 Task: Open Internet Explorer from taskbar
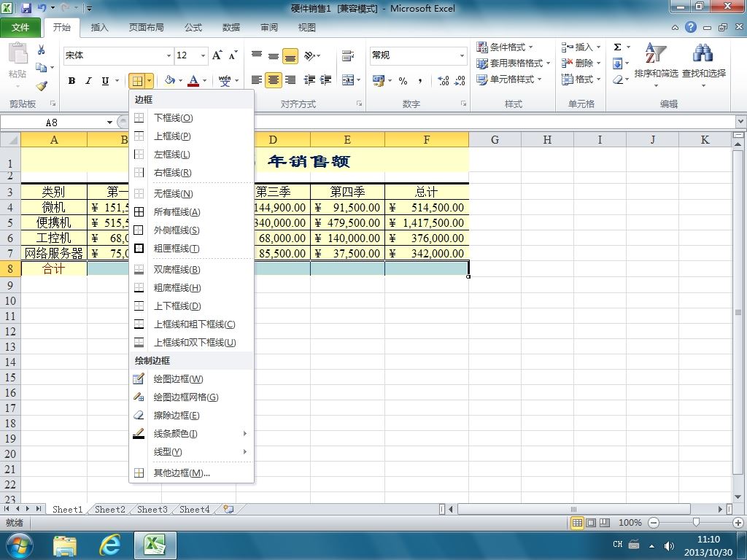click(109, 545)
